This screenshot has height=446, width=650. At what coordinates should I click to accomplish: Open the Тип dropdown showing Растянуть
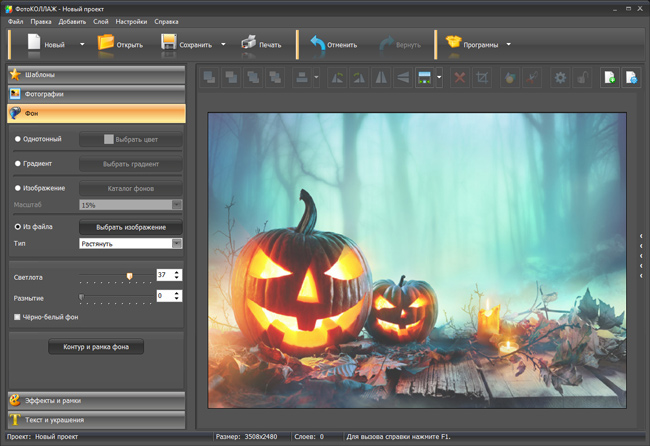130,243
